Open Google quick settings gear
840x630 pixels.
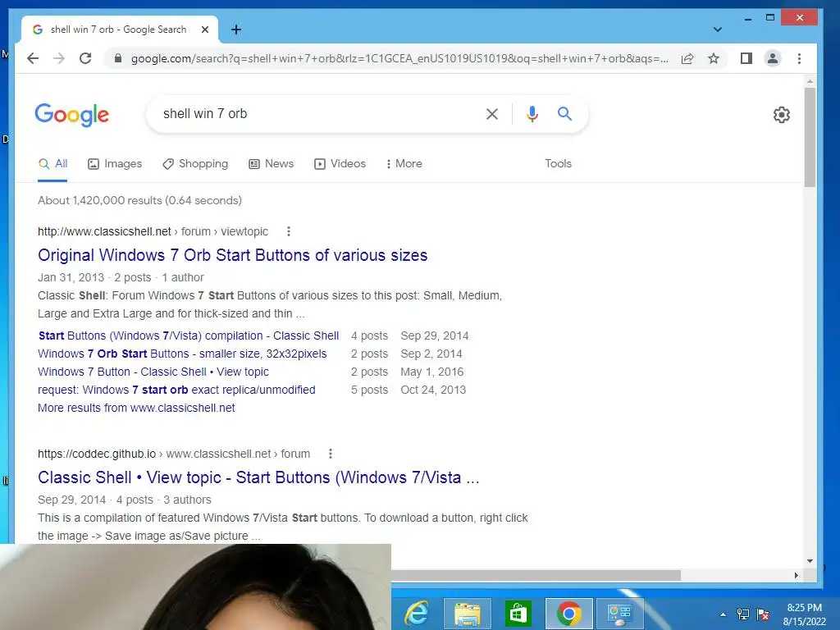coord(782,115)
